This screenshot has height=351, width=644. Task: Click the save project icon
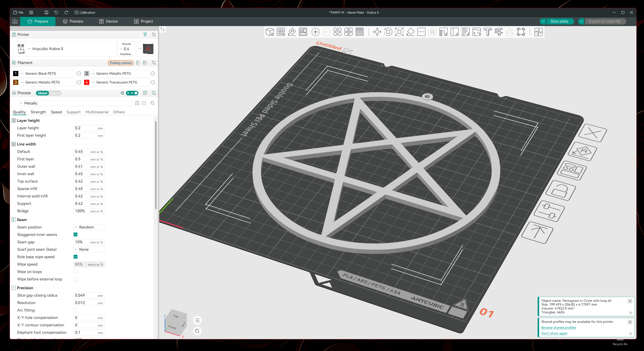click(46, 12)
